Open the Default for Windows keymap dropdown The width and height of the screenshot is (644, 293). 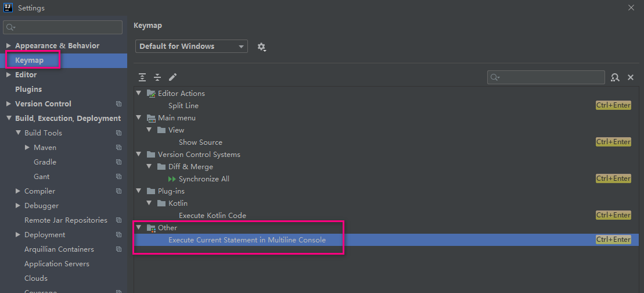pyautogui.click(x=192, y=47)
